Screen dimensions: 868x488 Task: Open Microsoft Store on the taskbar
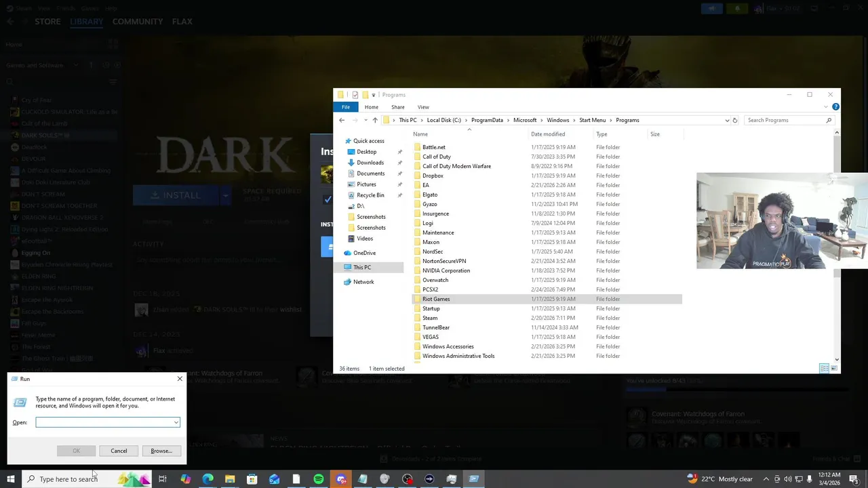[252, 479]
